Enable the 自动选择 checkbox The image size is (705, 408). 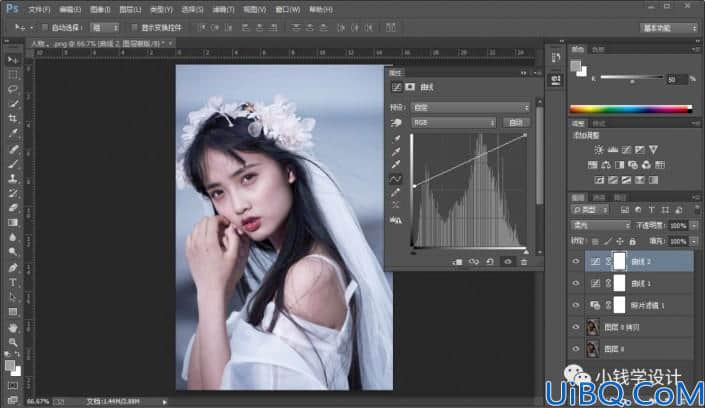pos(45,27)
